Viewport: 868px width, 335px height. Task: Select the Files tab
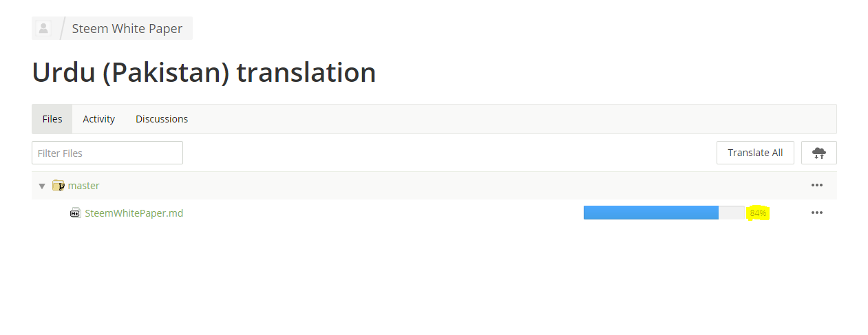tap(52, 119)
